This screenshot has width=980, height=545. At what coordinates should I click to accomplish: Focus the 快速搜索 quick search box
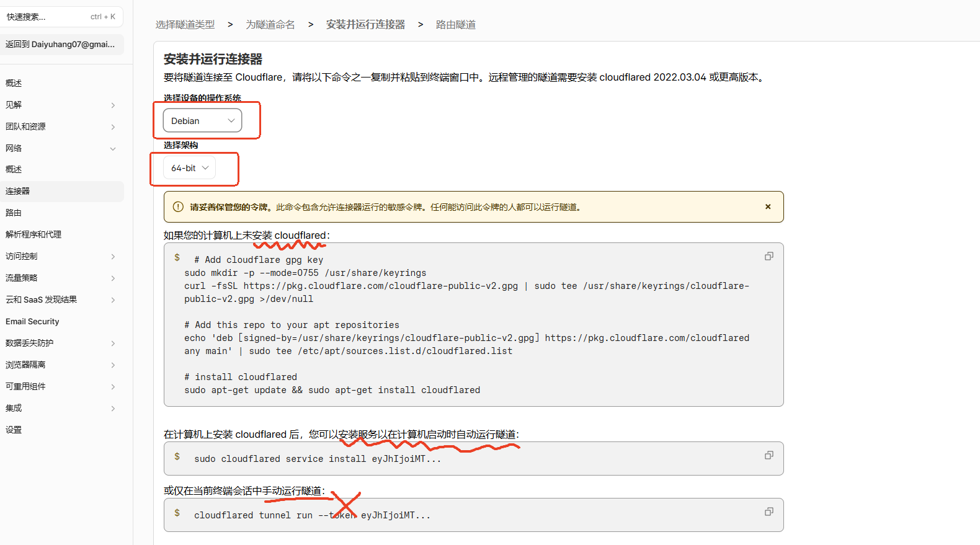click(62, 17)
